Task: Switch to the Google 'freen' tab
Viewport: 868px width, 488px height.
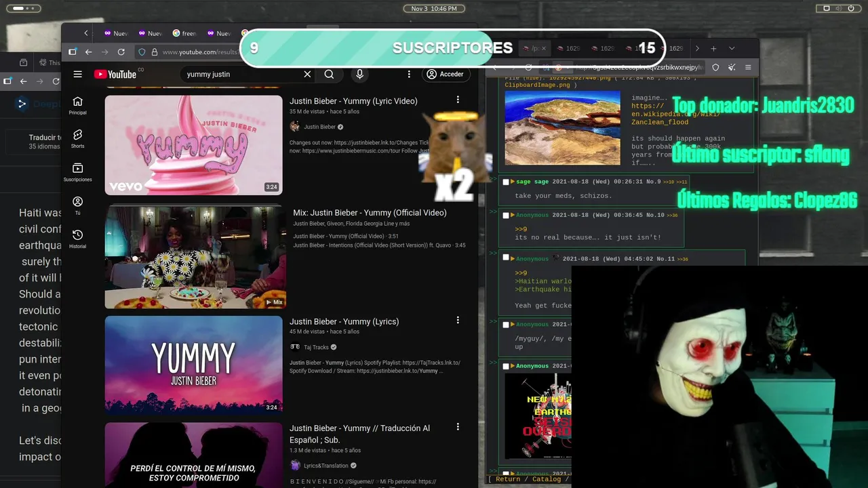Action: [184, 33]
